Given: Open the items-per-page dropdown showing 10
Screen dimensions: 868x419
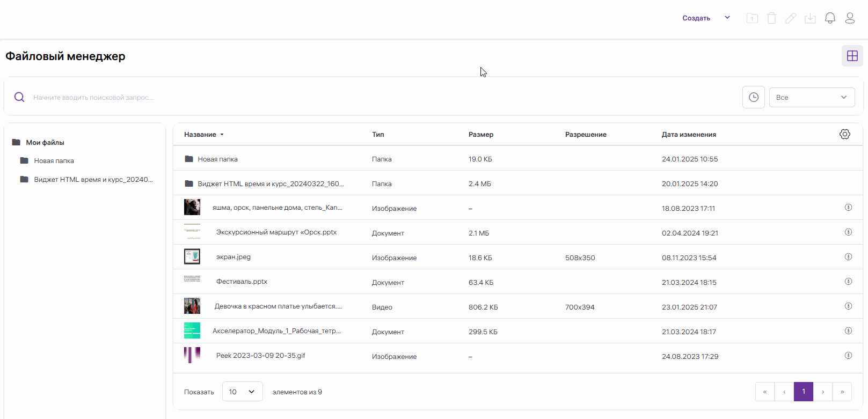Looking at the screenshot, I should (x=242, y=392).
